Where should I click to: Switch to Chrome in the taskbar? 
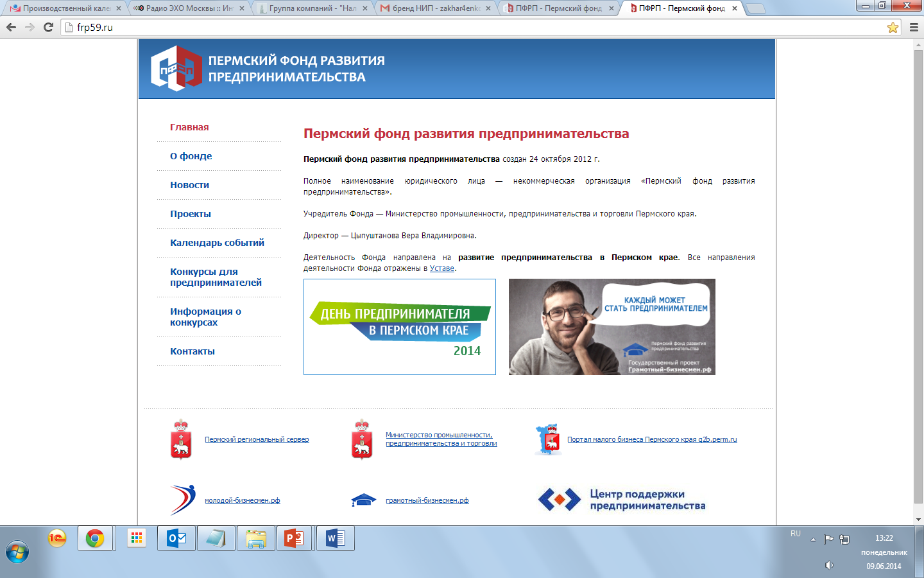click(x=95, y=538)
